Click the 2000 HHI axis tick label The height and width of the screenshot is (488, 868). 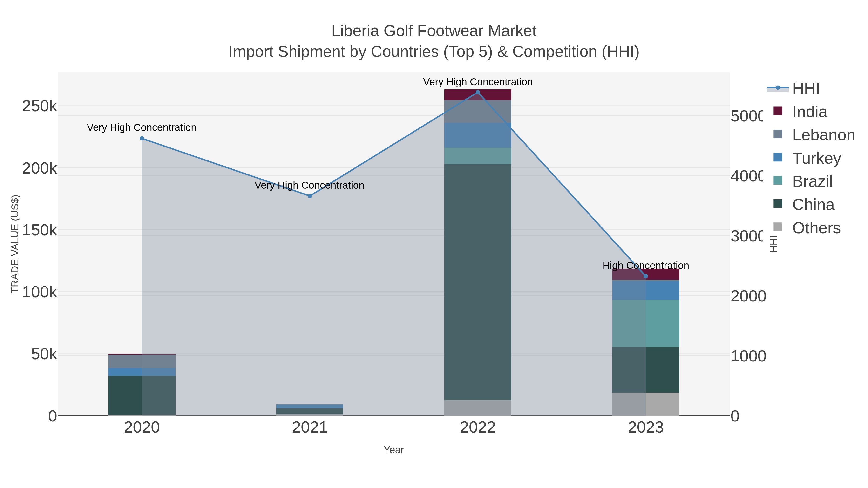[748, 296]
